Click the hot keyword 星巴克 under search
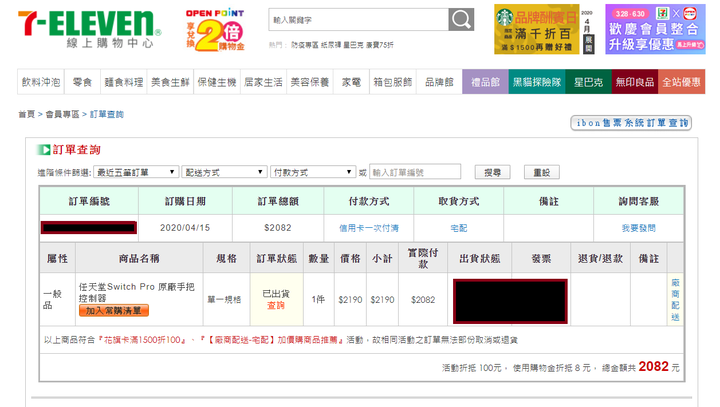Viewport: 720px width, 407px height. 353,45
